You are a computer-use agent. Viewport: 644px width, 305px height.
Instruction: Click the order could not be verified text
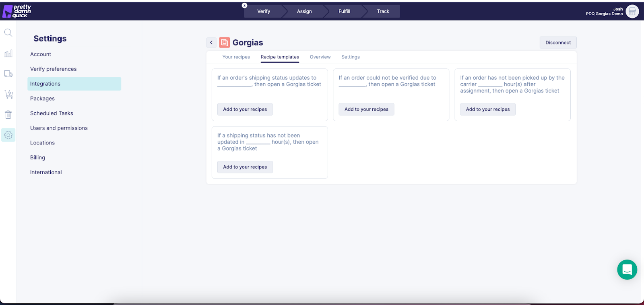pos(387,81)
